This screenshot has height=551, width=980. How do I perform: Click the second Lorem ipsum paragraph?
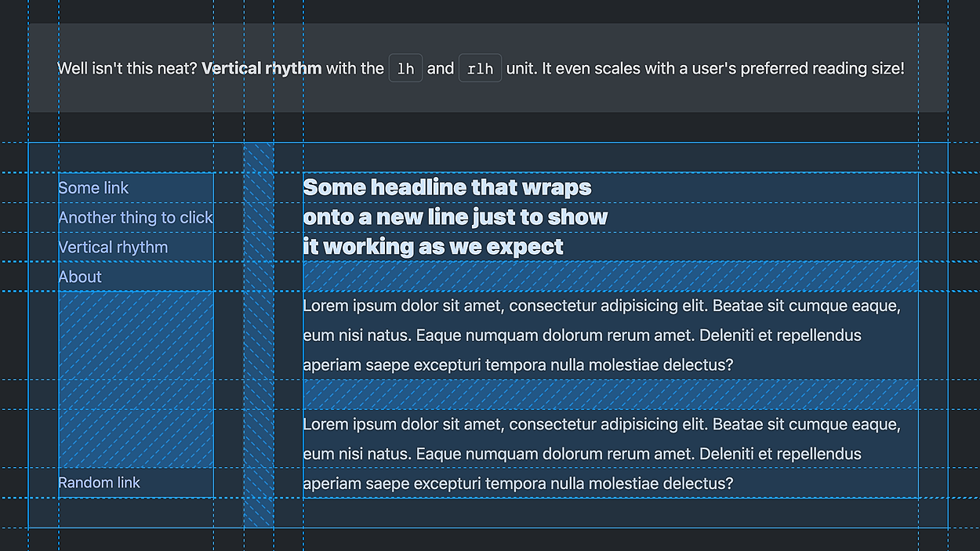(601, 455)
